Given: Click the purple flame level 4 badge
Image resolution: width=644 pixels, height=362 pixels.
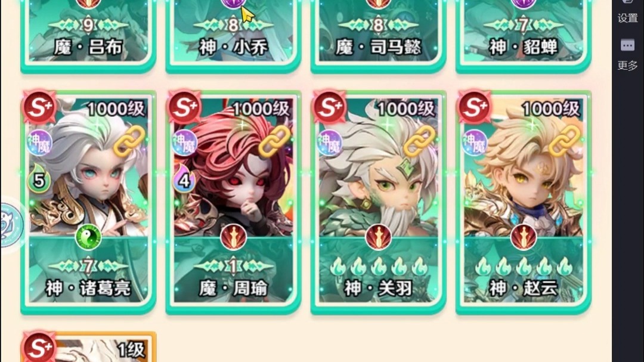Looking at the screenshot, I should click(x=184, y=178).
